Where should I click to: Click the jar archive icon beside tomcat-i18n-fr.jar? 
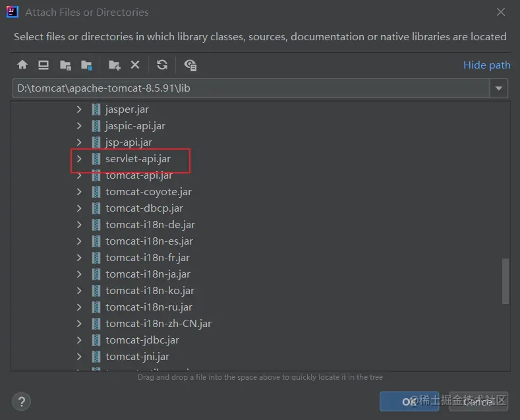96,258
